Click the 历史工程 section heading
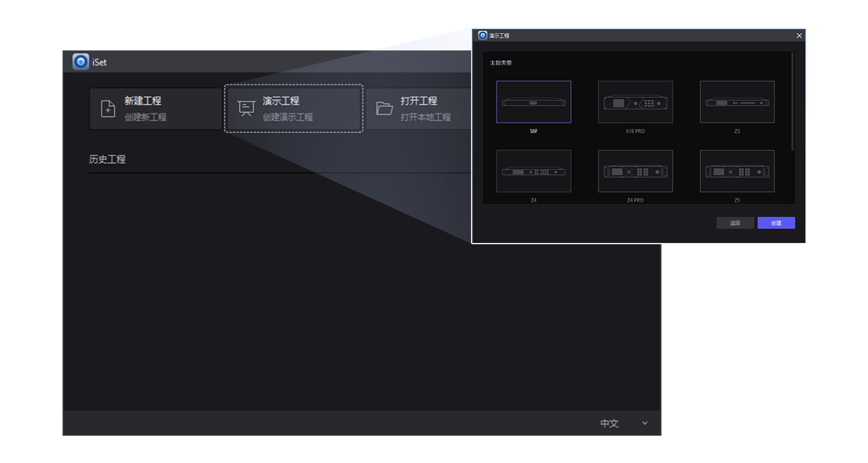 point(107,159)
